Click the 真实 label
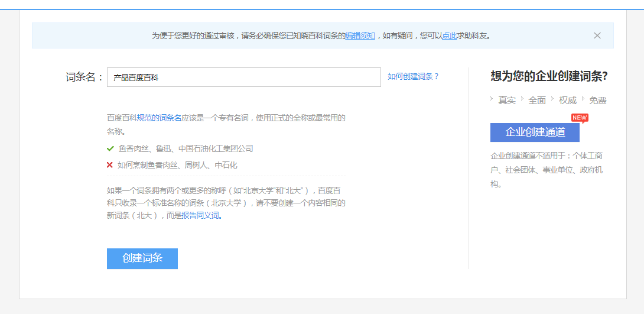Screen dimensions: 644x314 (x=507, y=101)
